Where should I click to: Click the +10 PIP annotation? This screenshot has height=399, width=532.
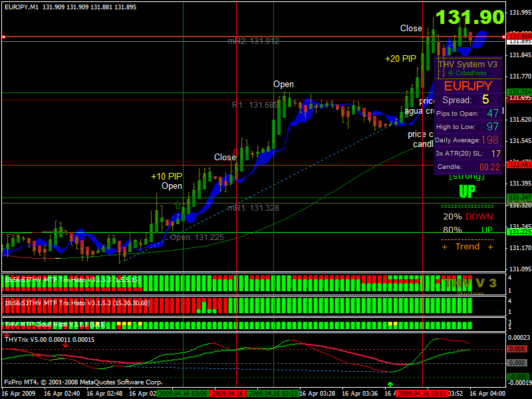pyautogui.click(x=167, y=176)
